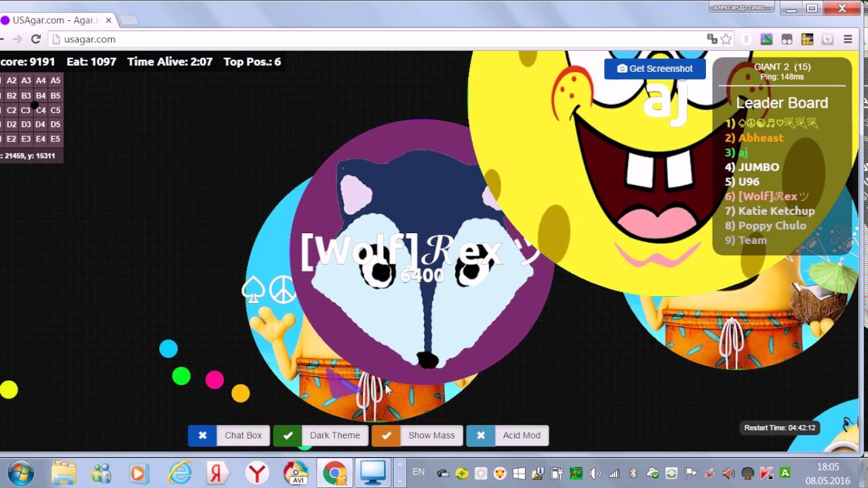Reload the usagar.com page
The image size is (868, 488).
(36, 39)
